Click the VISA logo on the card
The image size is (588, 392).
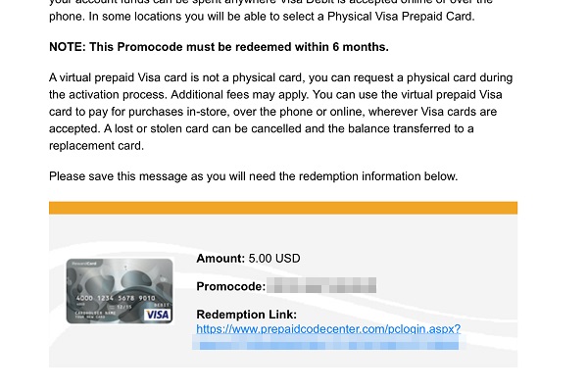[x=158, y=315]
